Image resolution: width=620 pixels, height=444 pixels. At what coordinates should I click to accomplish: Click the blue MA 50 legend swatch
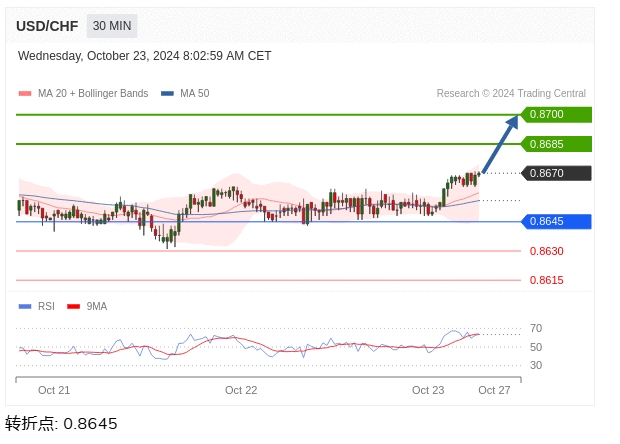(167, 94)
